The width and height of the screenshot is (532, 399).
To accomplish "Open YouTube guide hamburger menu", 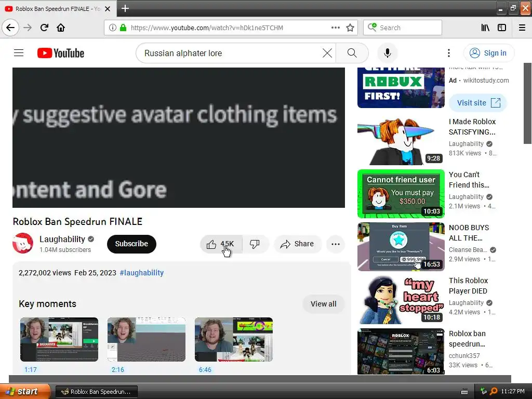I will [x=19, y=53].
